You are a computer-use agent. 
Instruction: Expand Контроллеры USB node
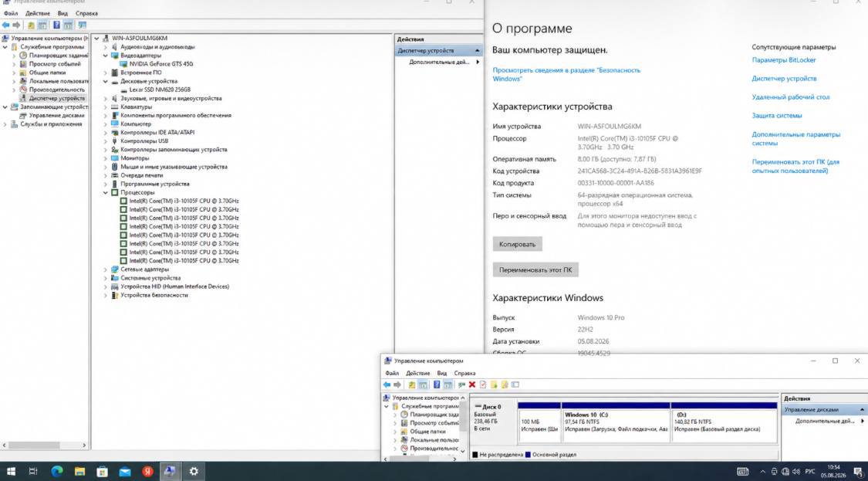105,141
